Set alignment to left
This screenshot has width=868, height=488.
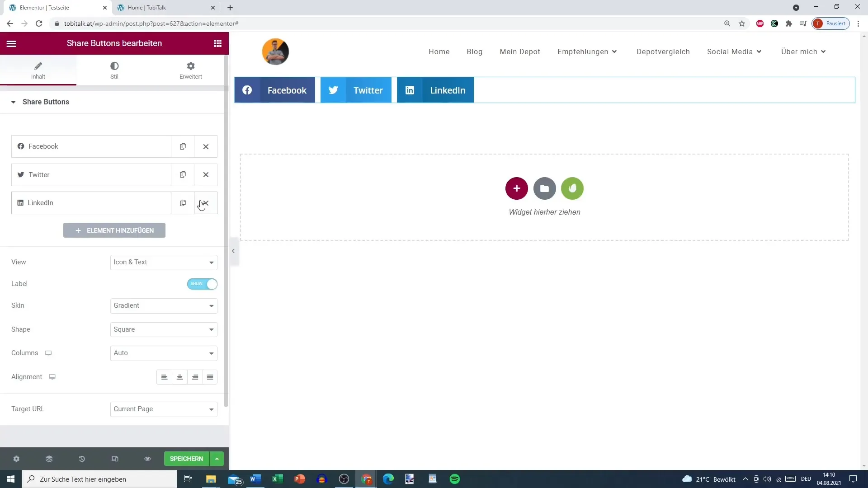pyautogui.click(x=164, y=377)
